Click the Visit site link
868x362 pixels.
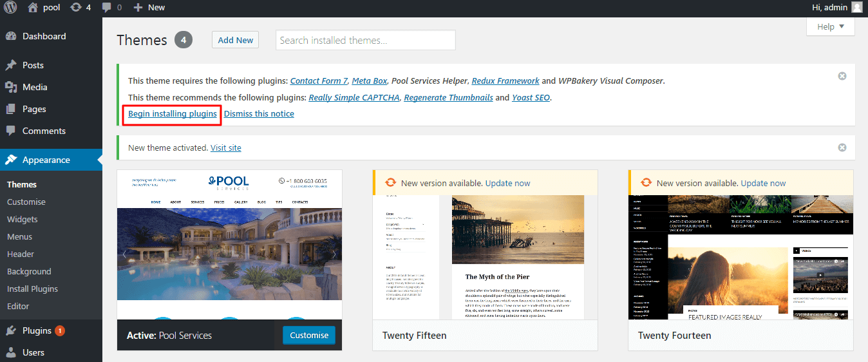coord(226,148)
